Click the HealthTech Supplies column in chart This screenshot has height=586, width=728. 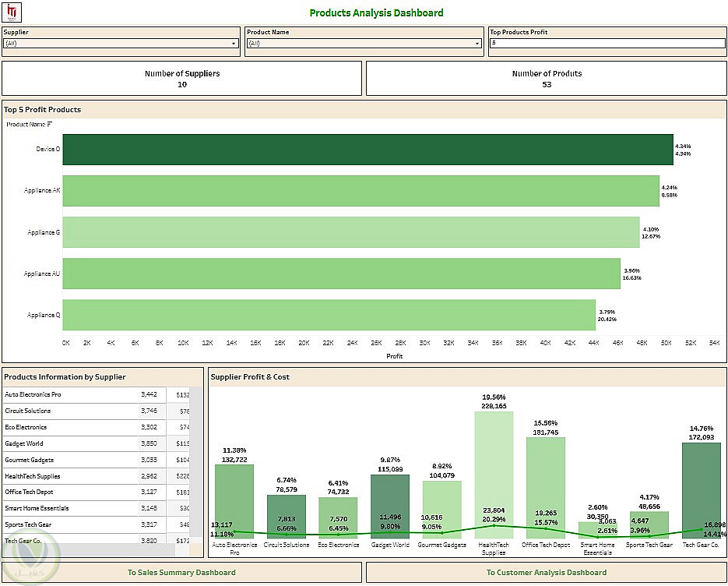click(x=494, y=475)
